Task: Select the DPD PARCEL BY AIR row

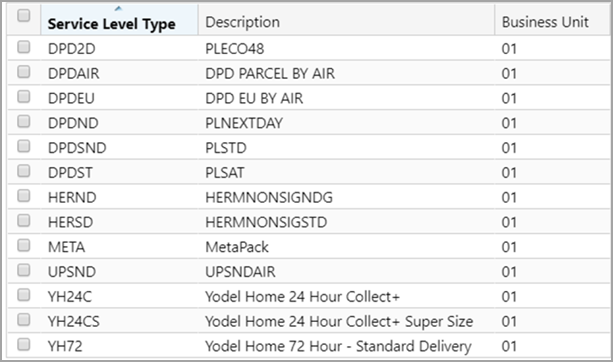Action: 308,73
